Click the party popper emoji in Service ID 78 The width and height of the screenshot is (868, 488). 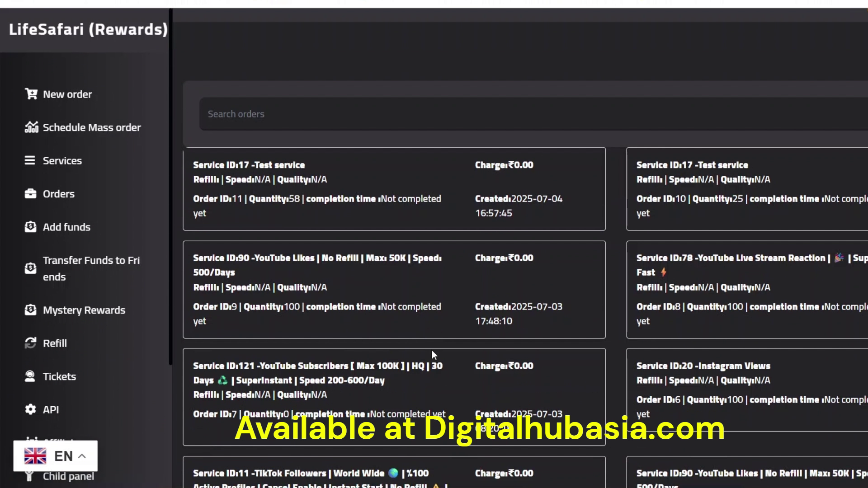pyautogui.click(x=839, y=258)
